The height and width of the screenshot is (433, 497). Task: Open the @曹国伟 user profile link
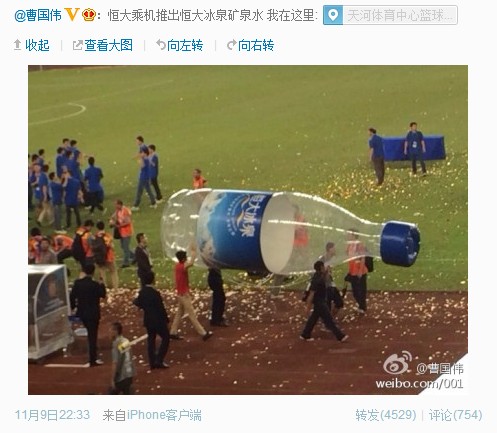pyautogui.click(x=38, y=15)
